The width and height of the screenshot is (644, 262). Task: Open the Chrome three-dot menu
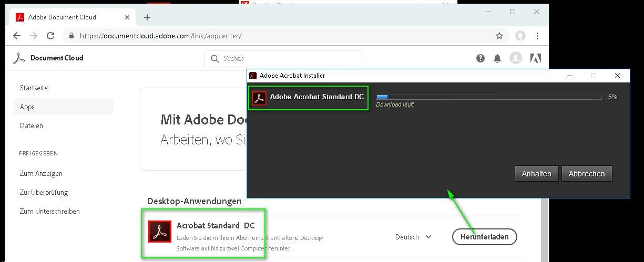[x=537, y=36]
